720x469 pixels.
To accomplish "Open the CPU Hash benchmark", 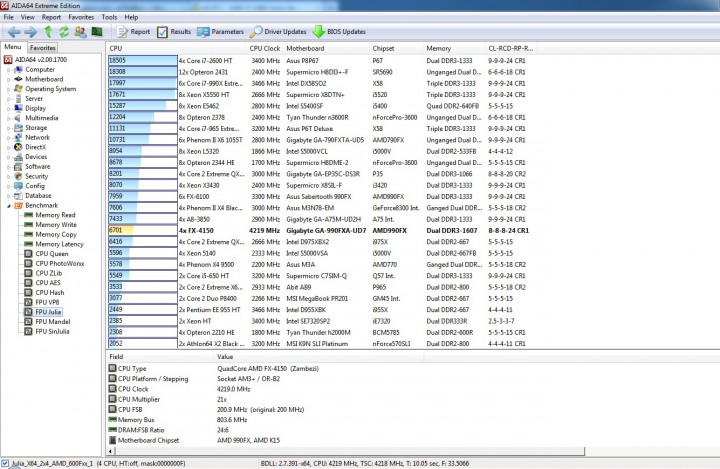I will (x=45, y=292).
